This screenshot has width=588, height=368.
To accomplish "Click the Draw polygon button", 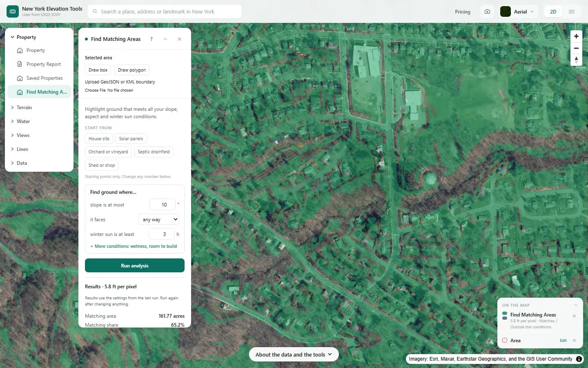I will coord(132,70).
